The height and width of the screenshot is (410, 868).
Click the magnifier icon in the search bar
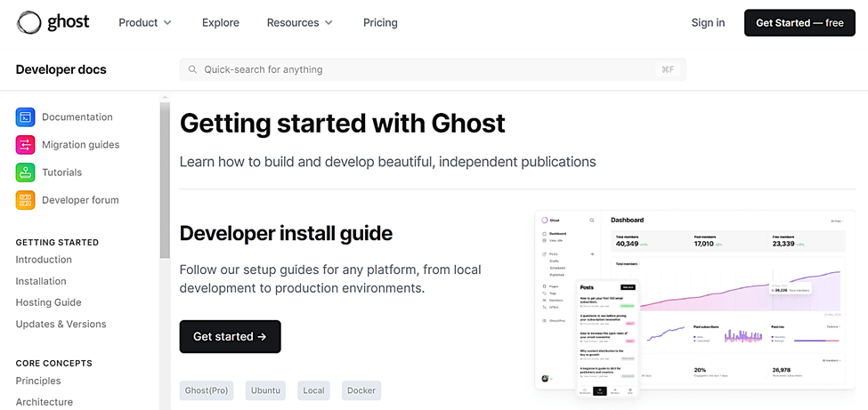click(x=192, y=69)
